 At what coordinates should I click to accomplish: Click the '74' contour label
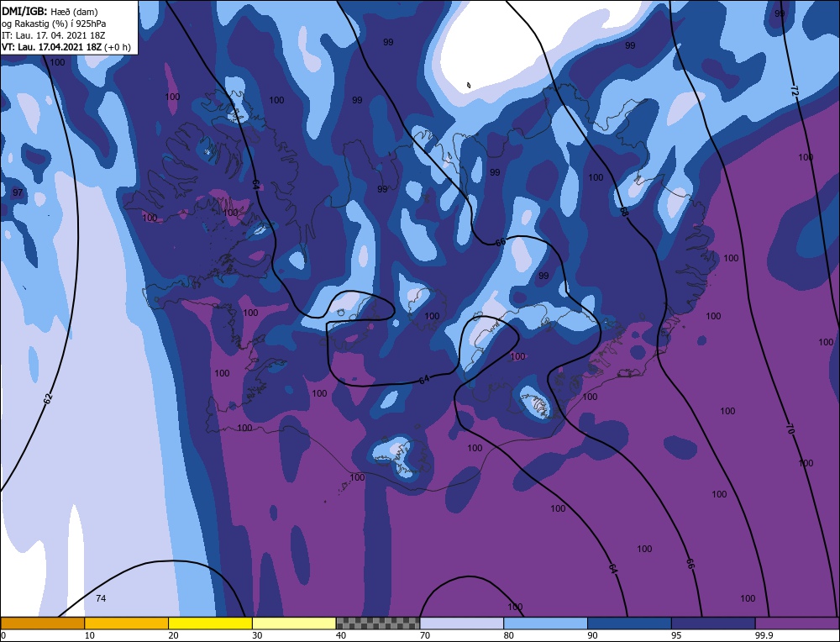point(101,598)
